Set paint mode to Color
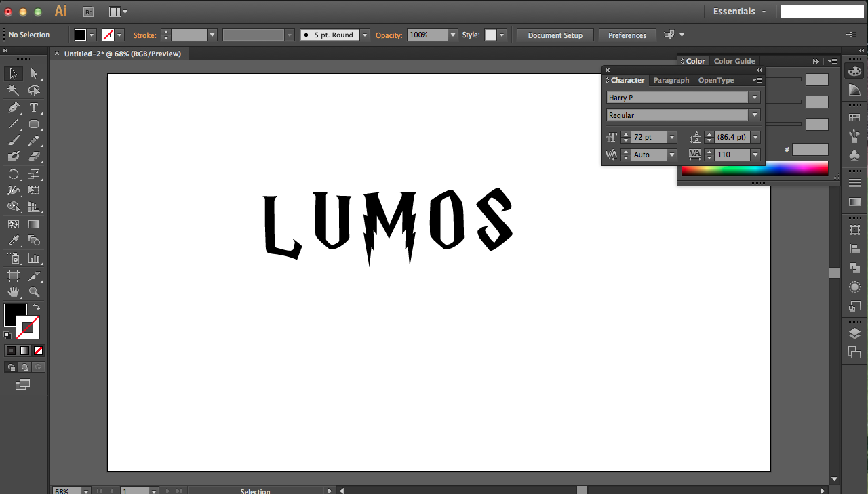 point(11,350)
